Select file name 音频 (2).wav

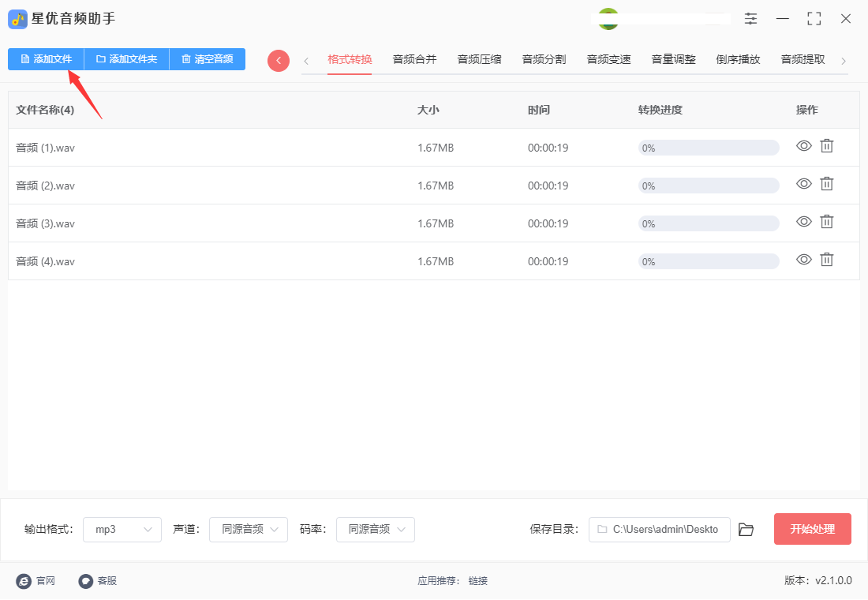point(46,186)
